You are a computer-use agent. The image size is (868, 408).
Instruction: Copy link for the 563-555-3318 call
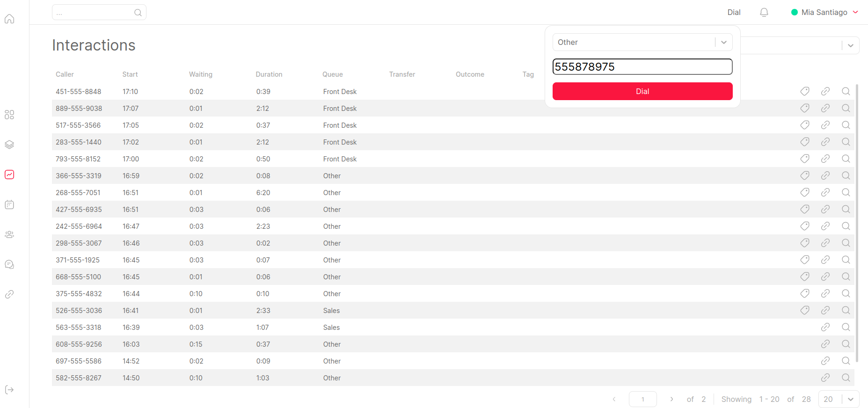825,327
